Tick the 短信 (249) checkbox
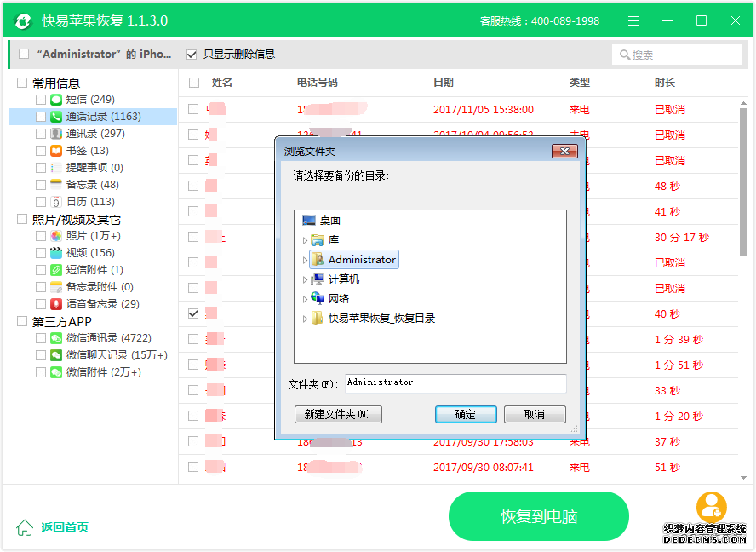 (41, 100)
